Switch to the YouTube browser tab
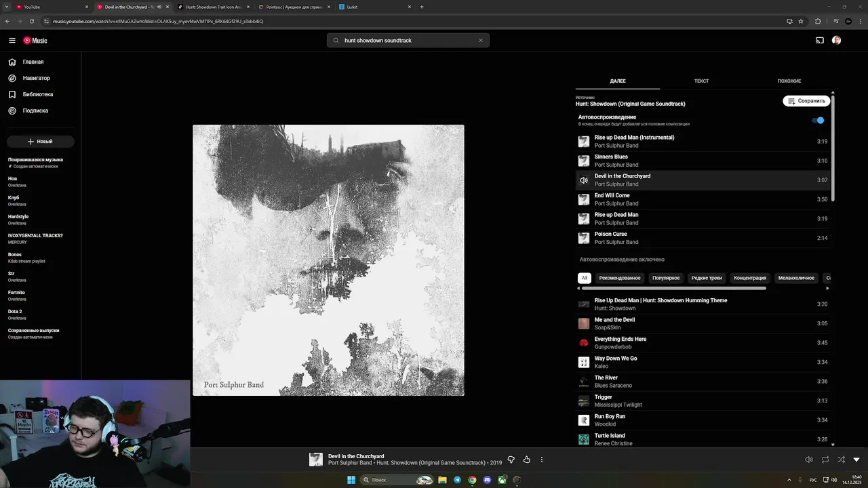The image size is (868, 488). click(52, 7)
